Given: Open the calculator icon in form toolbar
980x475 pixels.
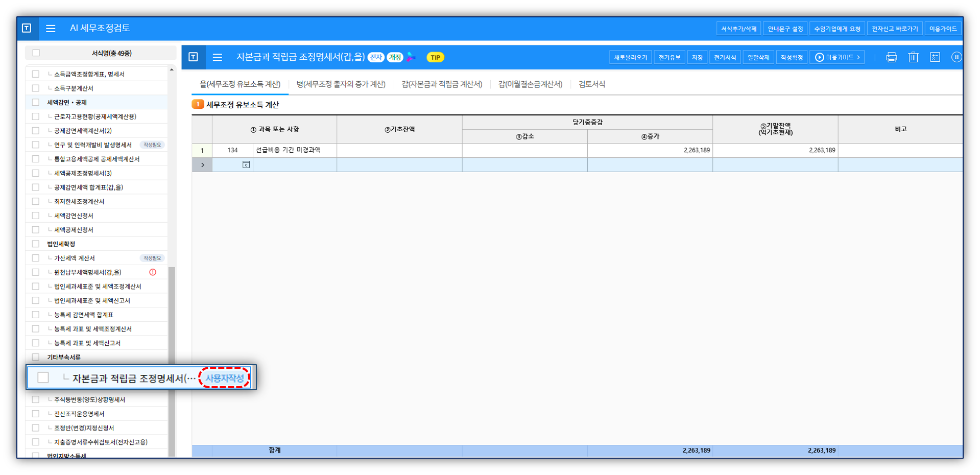Looking at the screenshot, I should pos(935,57).
